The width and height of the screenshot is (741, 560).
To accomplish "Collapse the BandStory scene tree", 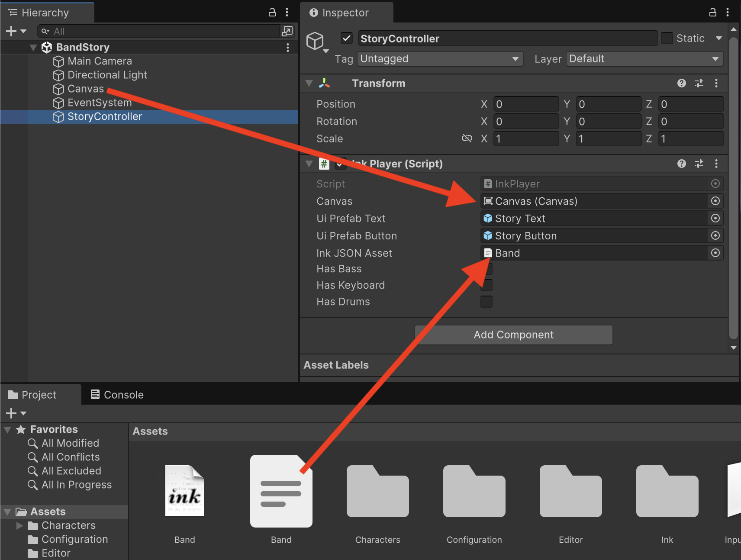I will pyautogui.click(x=33, y=47).
